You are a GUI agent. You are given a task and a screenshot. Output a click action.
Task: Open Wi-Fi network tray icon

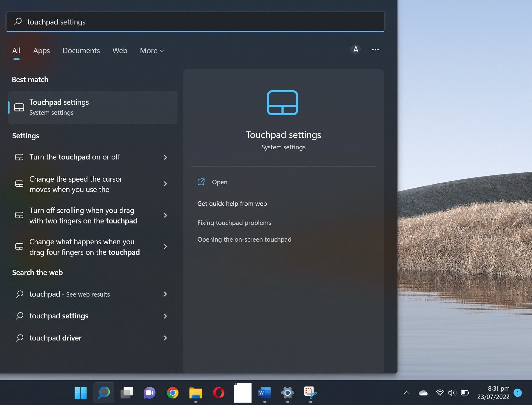click(440, 393)
